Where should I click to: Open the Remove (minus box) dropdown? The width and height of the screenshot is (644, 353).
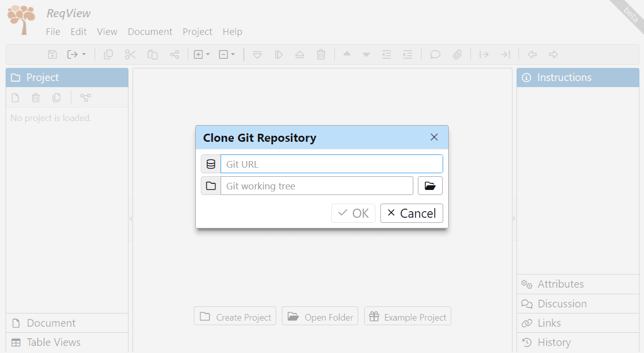(x=227, y=54)
